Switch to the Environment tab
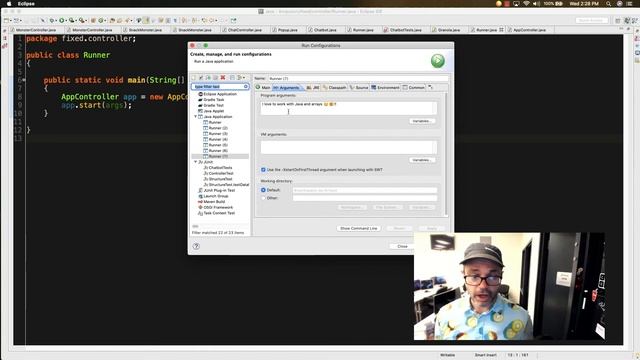 [385, 87]
